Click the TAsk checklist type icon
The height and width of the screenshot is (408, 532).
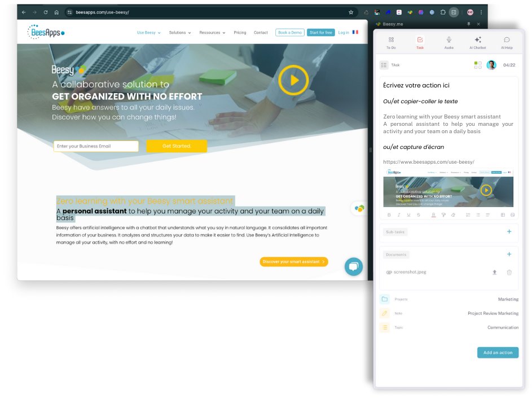click(384, 65)
